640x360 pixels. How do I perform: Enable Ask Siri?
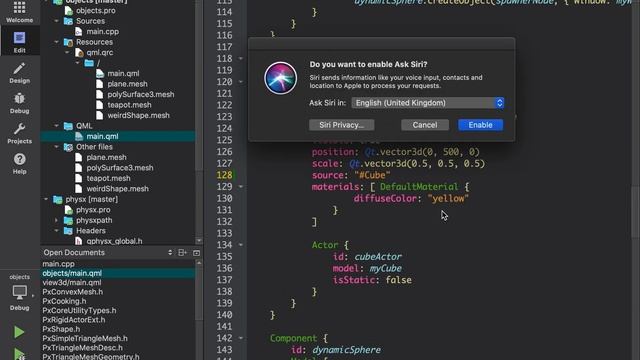[480, 125]
